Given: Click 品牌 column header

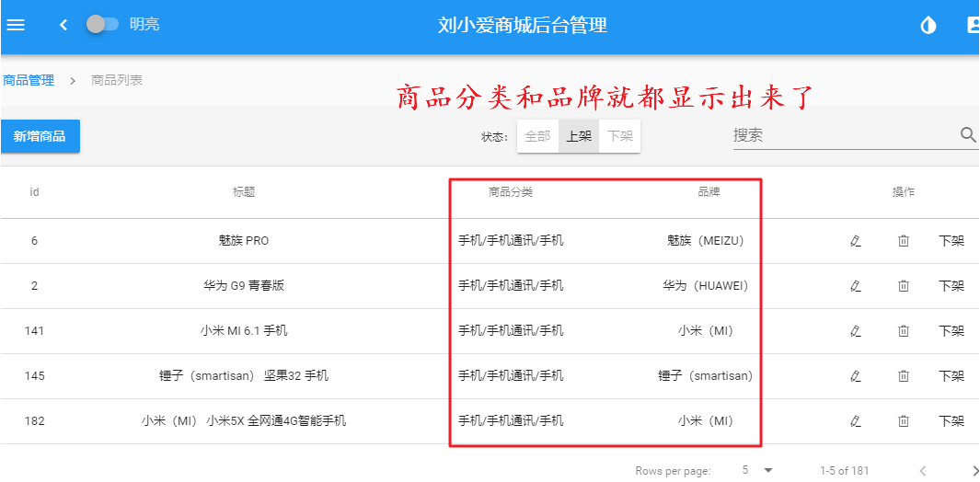Looking at the screenshot, I should [x=709, y=192].
